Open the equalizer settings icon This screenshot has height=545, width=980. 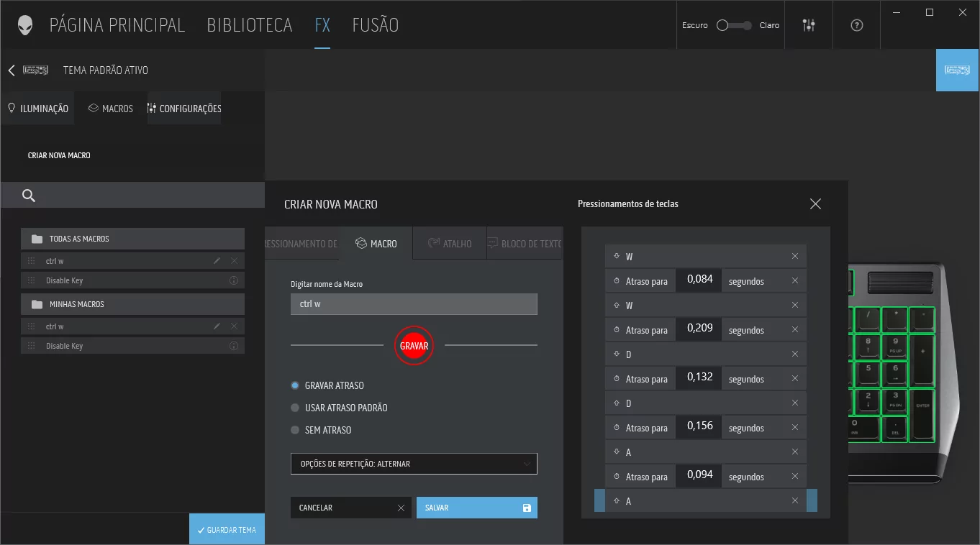[x=809, y=25]
